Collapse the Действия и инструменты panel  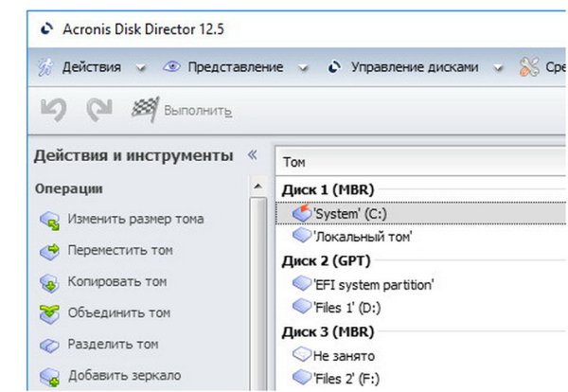[253, 155]
